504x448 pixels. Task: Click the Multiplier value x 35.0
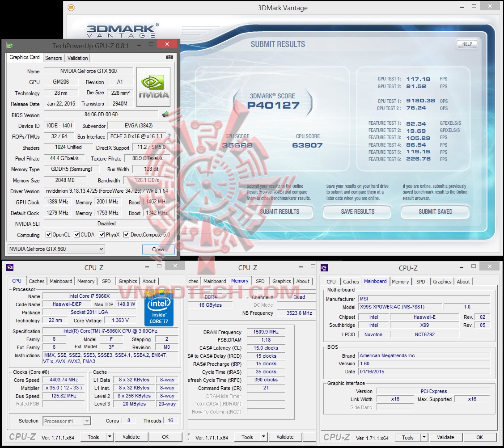64,388
